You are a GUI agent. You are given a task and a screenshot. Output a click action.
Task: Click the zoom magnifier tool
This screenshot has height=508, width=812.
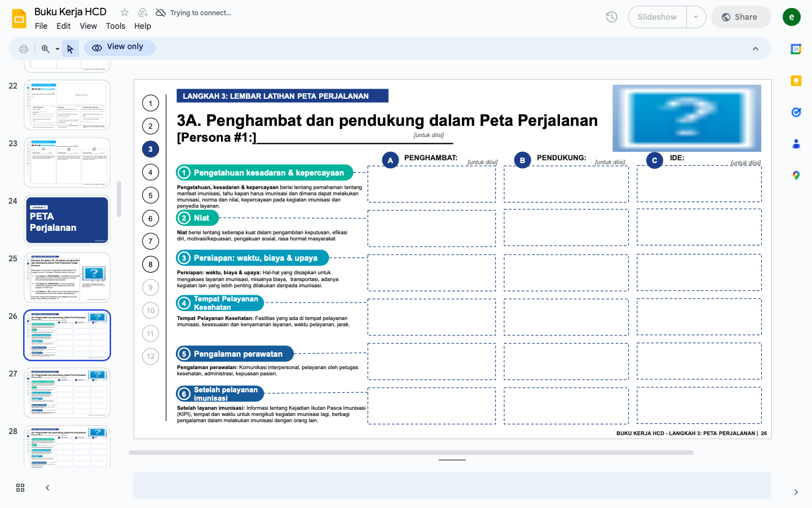tap(45, 49)
